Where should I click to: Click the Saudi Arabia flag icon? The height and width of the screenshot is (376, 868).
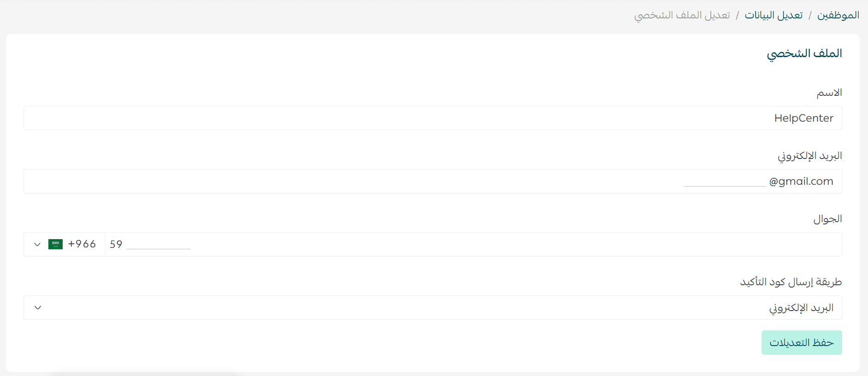(x=55, y=244)
